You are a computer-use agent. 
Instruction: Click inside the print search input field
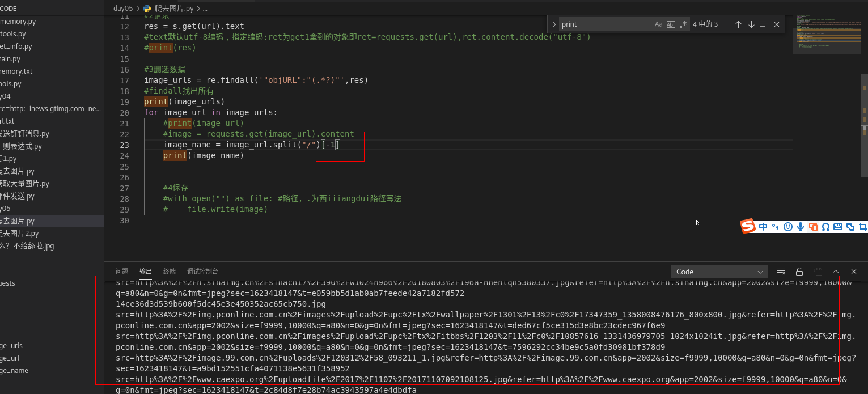click(601, 24)
